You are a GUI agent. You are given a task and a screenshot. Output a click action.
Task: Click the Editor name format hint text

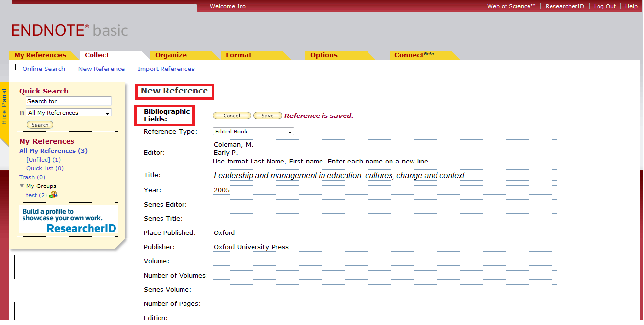322,162
